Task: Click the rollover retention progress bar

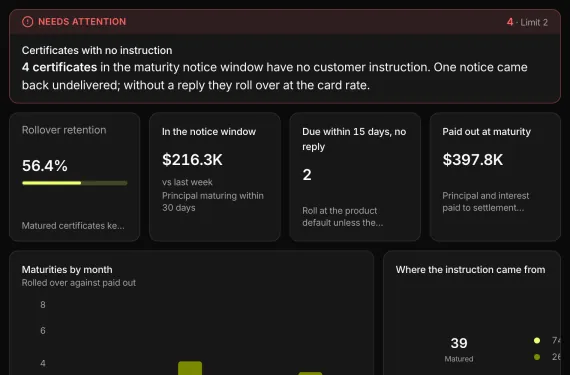Action: coord(75,183)
